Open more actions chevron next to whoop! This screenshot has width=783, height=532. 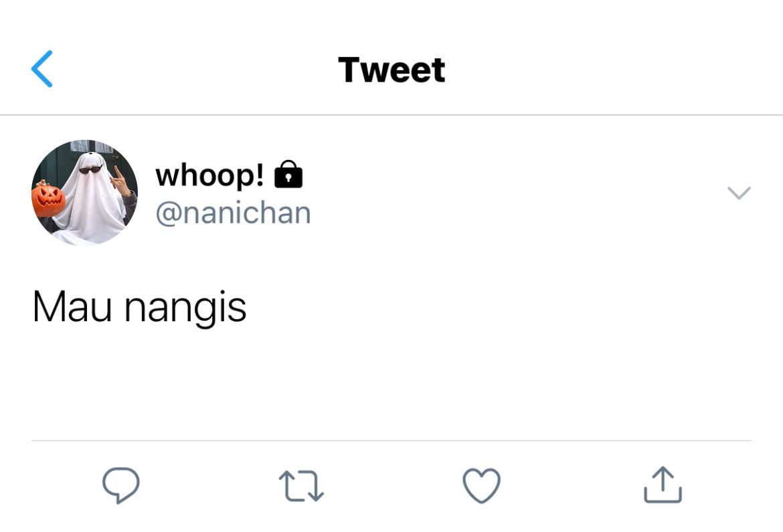pos(739,193)
